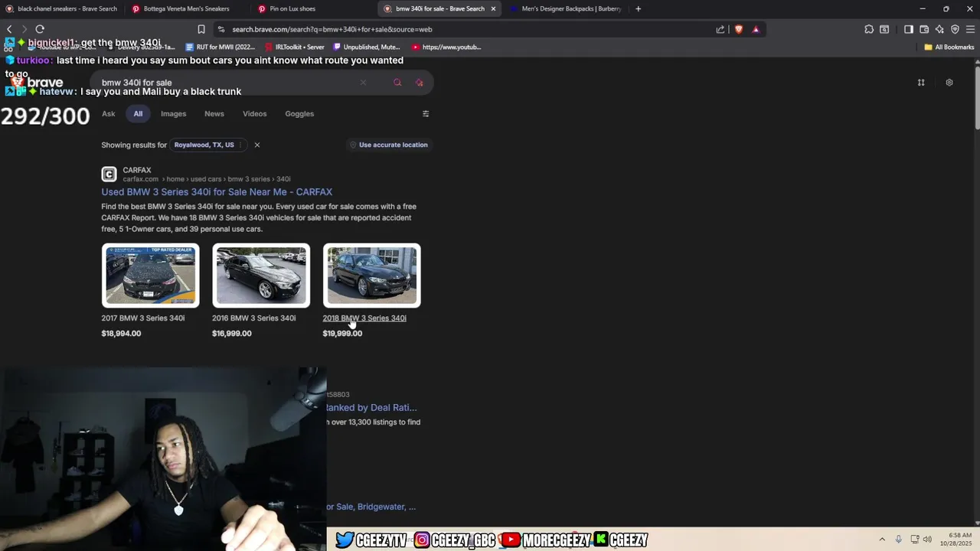This screenshot has height=551, width=980.
Task: Click the page vertical scrollbar
Action: (977, 99)
